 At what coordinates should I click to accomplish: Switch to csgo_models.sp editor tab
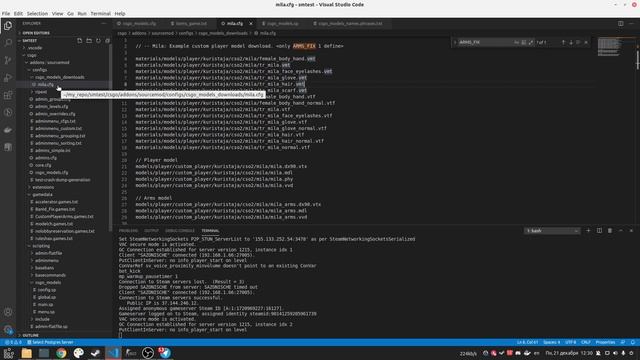[x=282, y=24]
